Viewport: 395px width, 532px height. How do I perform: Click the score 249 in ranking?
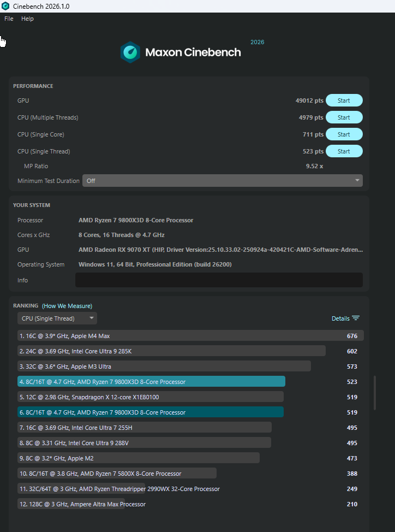352,488
